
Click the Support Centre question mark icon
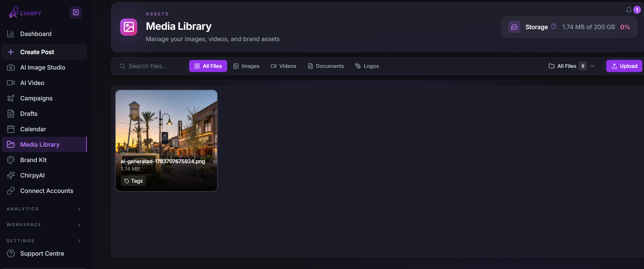coord(11,254)
